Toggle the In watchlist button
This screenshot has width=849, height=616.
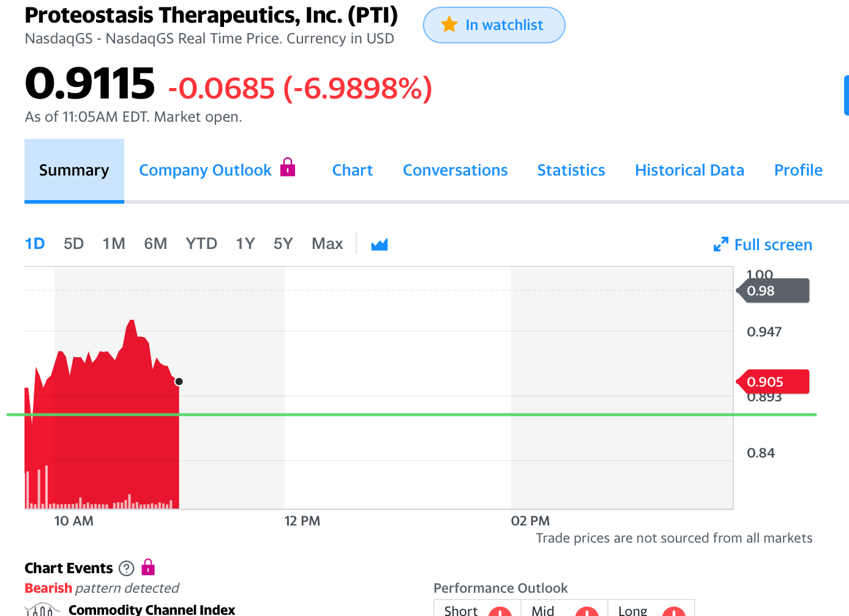tap(494, 25)
